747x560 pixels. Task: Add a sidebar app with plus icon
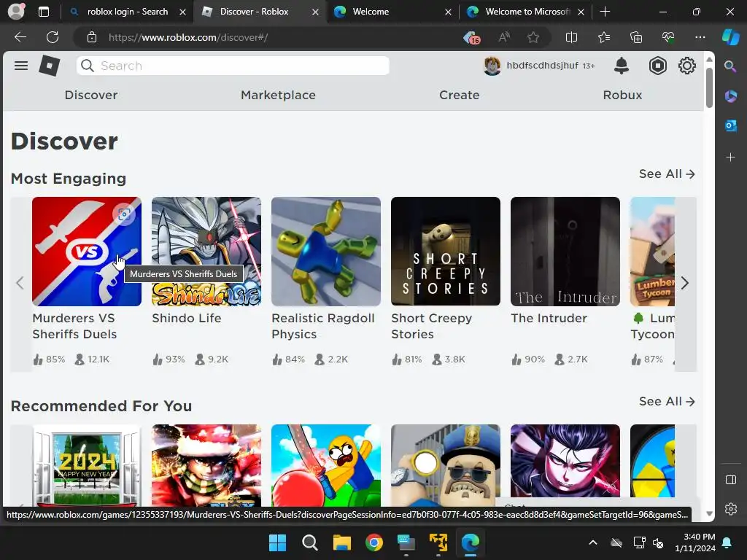pyautogui.click(x=730, y=157)
